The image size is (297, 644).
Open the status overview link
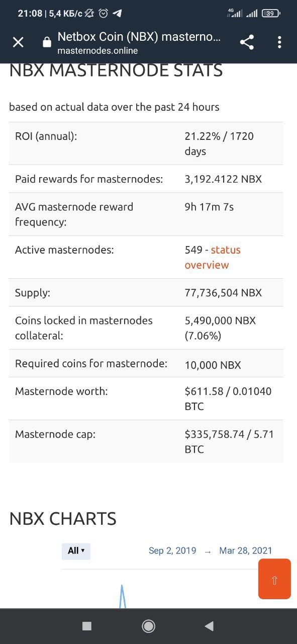[213, 257]
